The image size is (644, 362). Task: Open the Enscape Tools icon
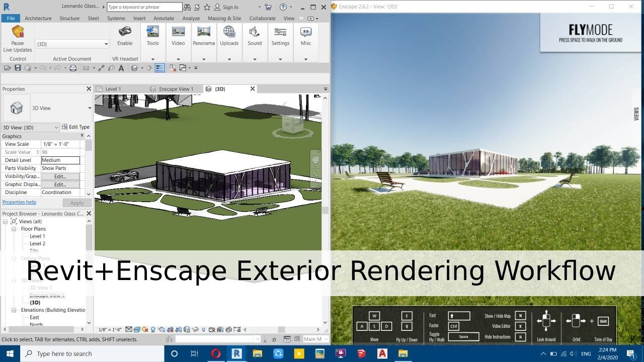[x=152, y=32]
